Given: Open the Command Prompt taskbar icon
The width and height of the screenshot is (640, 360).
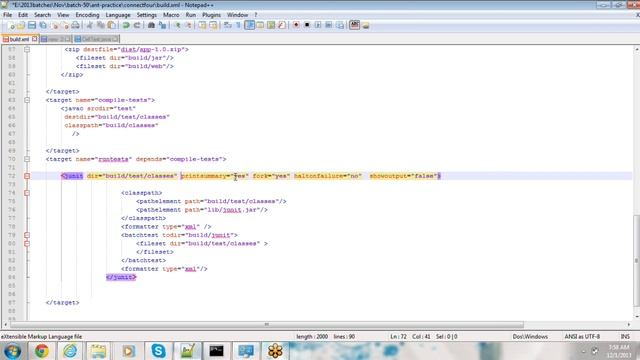Looking at the screenshot, I should point(216,351).
